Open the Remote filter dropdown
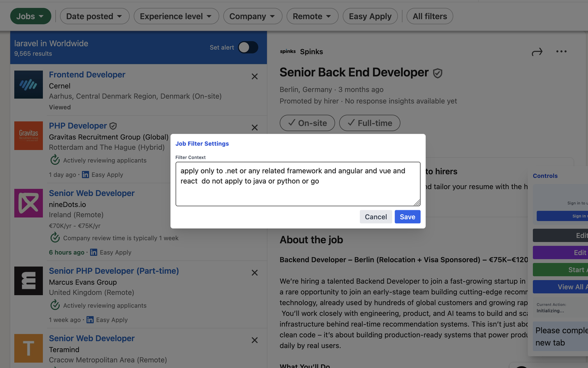Screen dimensions: 588x368 pos(312,16)
